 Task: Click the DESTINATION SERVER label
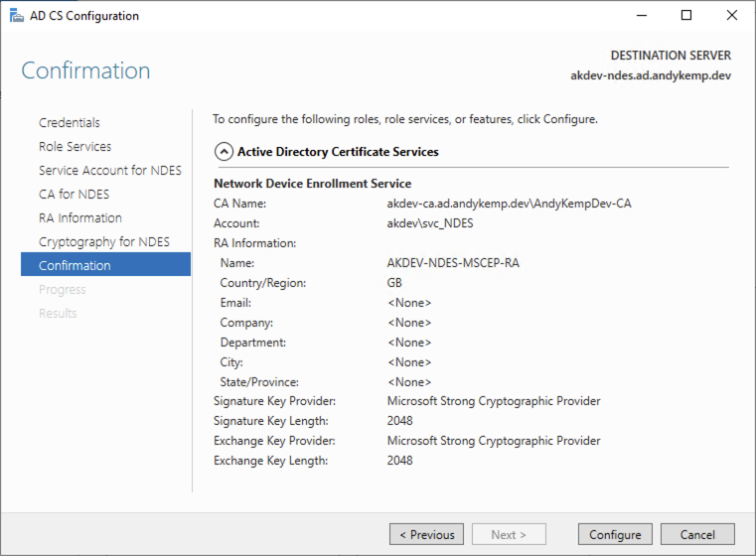671,56
